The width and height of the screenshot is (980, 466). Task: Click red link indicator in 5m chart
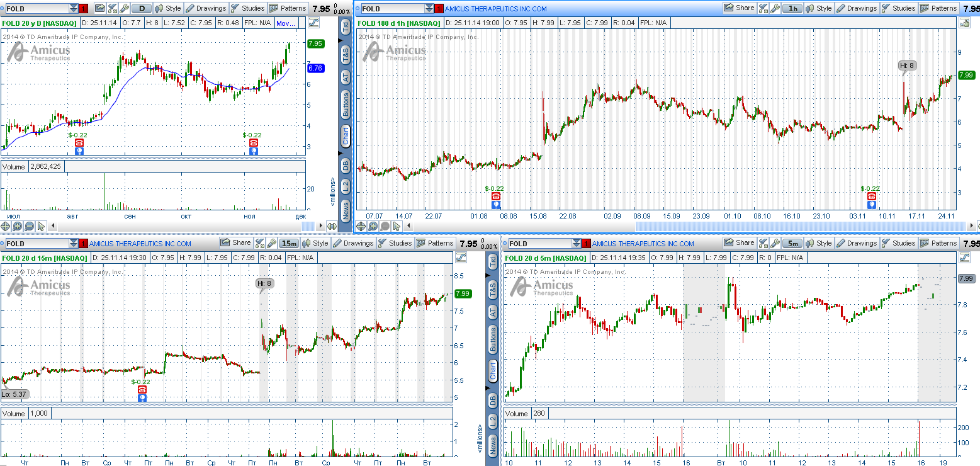click(x=586, y=243)
